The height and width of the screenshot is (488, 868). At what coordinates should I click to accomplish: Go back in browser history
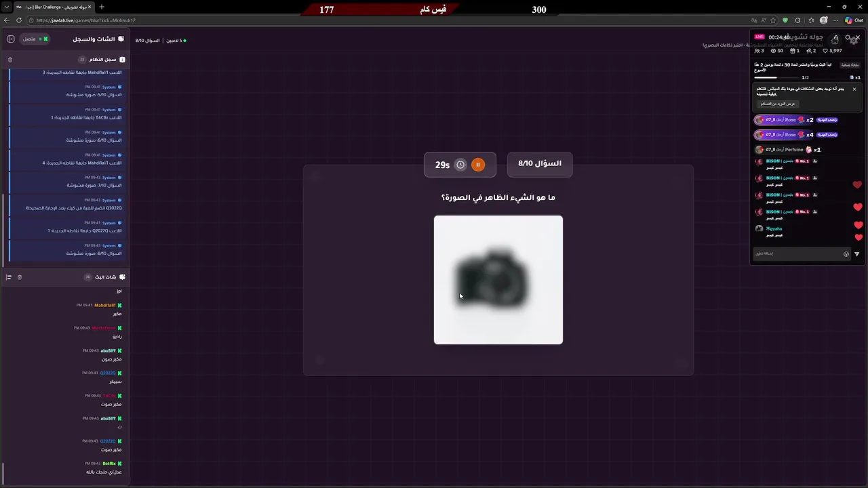point(7,20)
